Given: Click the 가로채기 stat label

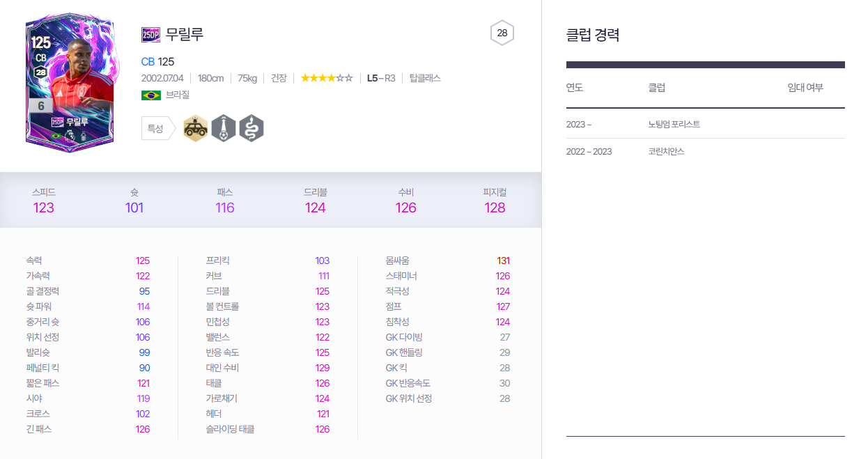Looking at the screenshot, I should 222,398.
